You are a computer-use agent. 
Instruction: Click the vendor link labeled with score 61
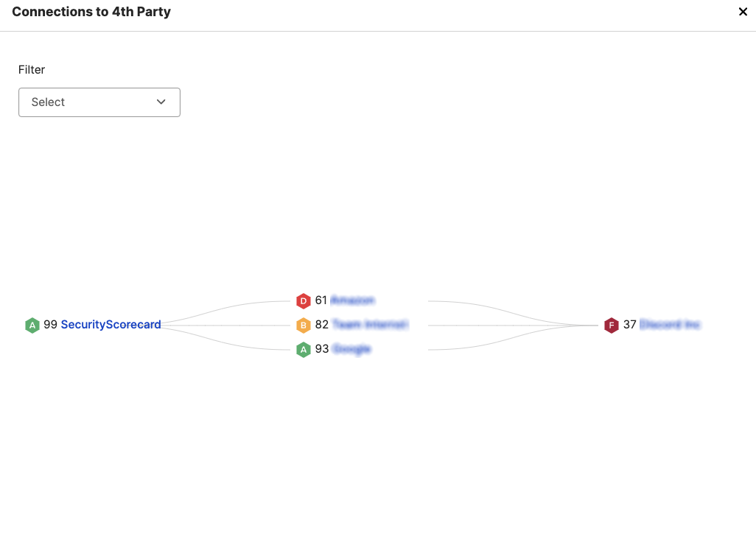[x=352, y=300]
